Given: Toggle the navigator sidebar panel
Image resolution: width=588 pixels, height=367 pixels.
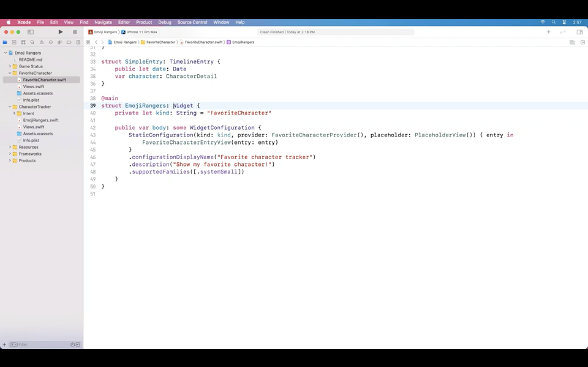Looking at the screenshot, I should [31, 32].
